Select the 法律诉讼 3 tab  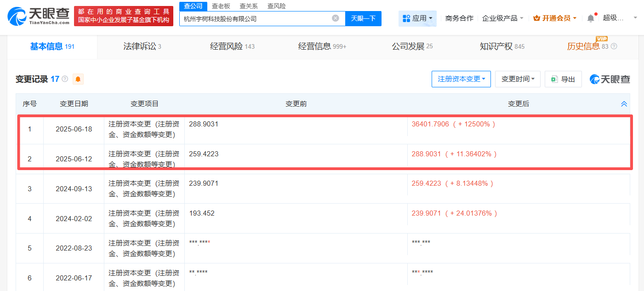[x=142, y=46]
